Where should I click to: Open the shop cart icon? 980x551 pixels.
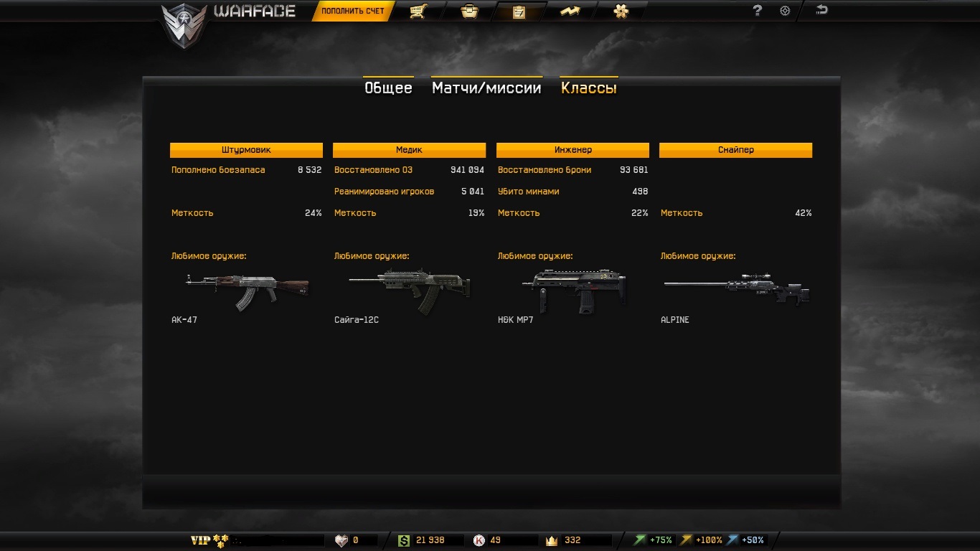pos(418,11)
